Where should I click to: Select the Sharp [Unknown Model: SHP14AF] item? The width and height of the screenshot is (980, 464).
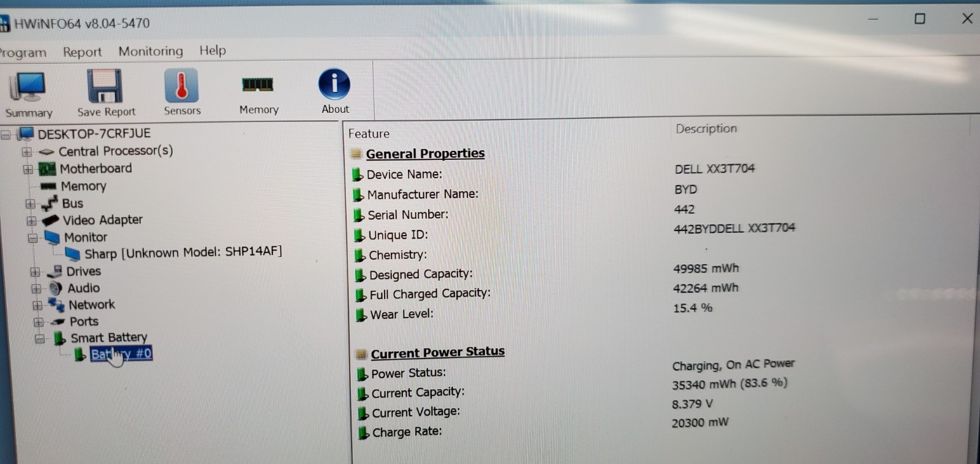click(183, 253)
